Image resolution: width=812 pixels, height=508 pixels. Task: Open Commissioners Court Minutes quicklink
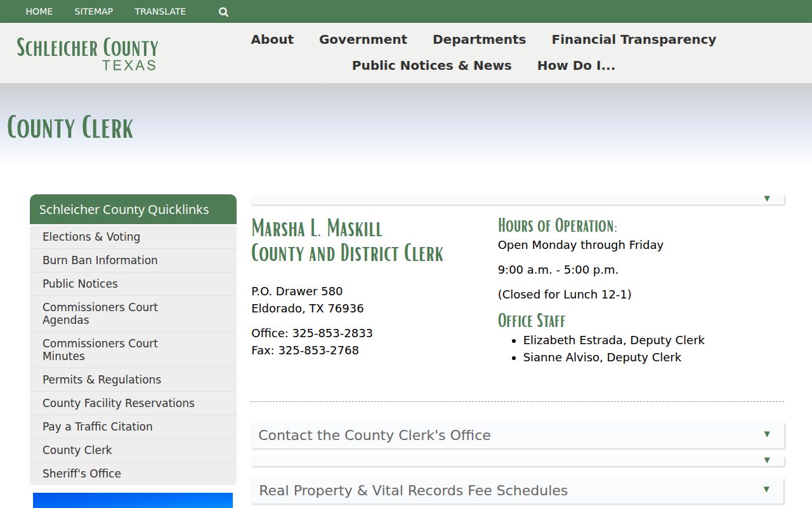tap(133, 350)
